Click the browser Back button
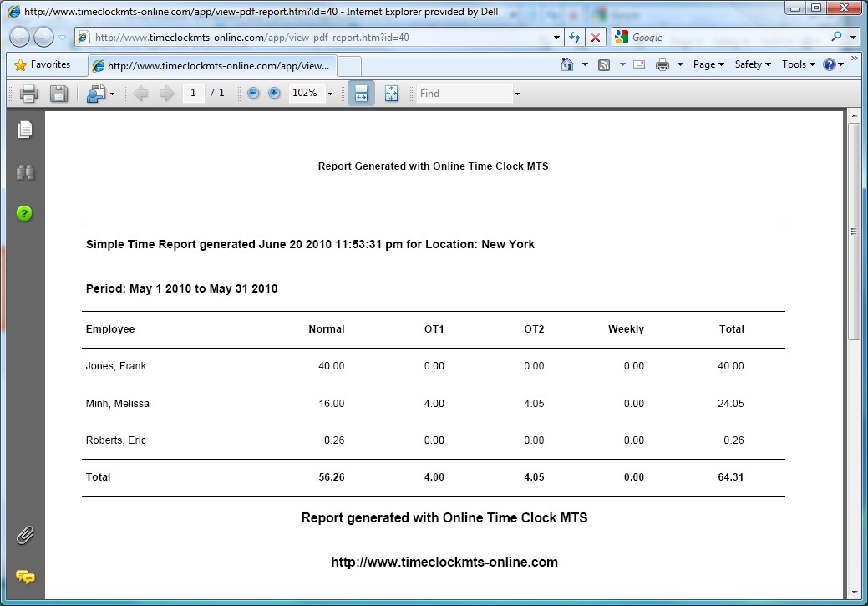The image size is (868, 606). tap(19, 38)
